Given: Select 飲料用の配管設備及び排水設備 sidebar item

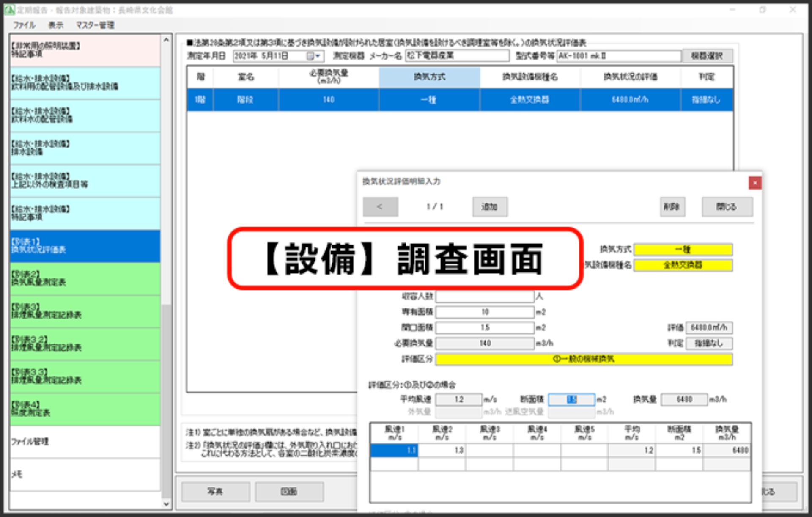Looking at the screenshot, I should (x=85, y=83).
